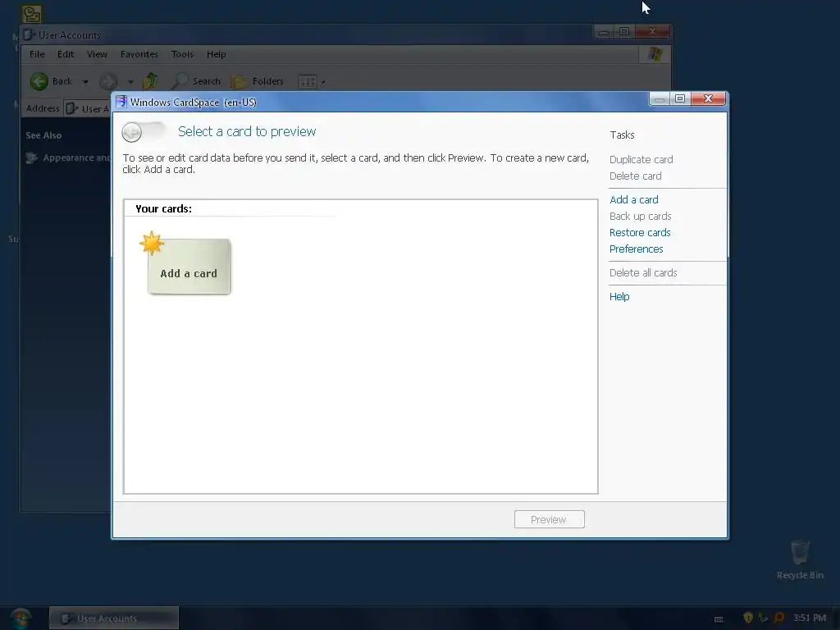This screenshot has width=840, height=630.
Task: Open Edit menu in User Accounts window
Action: [66, 54]
